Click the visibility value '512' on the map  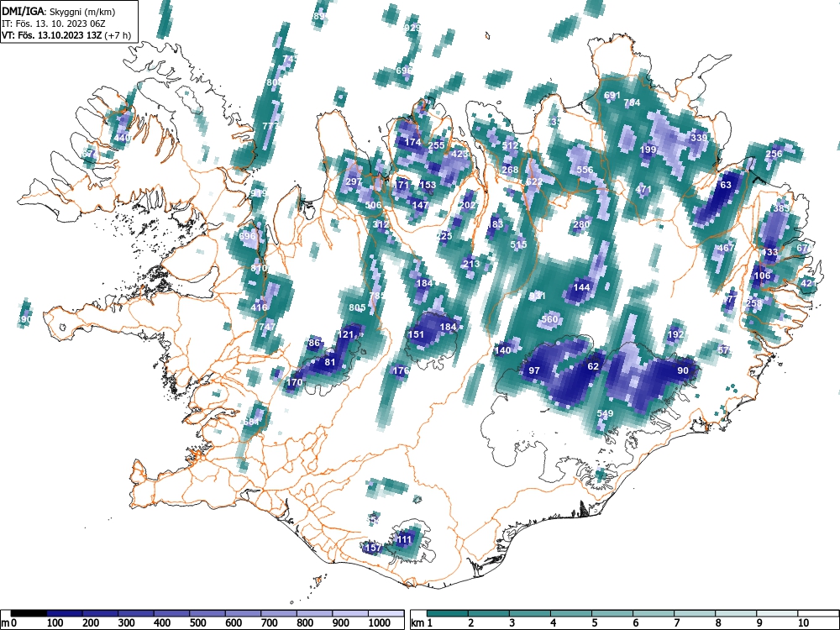click(x=511, y=145)
